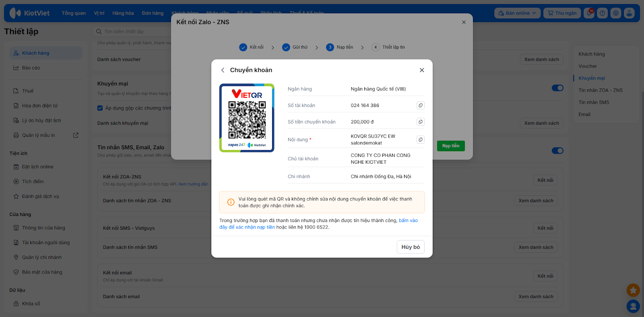Image resolution: width=644 pixels, height=317 pixels.
Task: Jump to Tin nhắn ZOA - ZNS section link
Action: [x=601, y=90]
